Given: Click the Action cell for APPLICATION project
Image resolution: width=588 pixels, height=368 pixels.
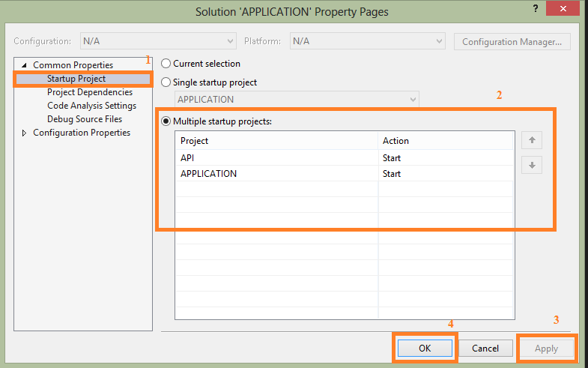Looking at the screenshot, I should pyautogui.click(x=446, y=174).
